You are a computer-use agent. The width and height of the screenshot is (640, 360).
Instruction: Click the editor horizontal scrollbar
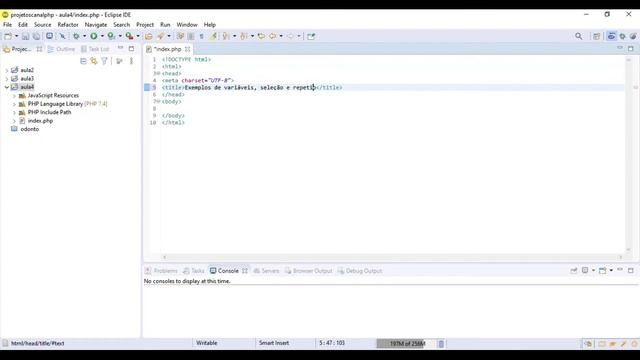click(x=392, y=257)
